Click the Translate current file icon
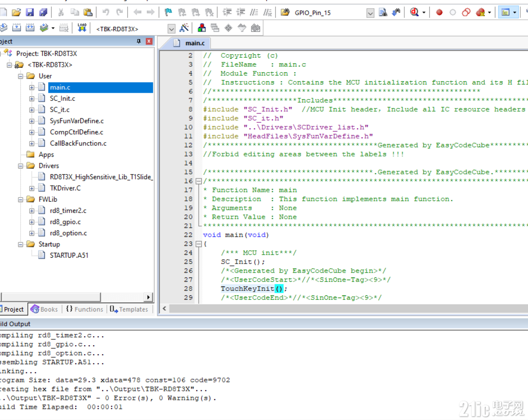Image resolution: width=528 pixels, height=420 pixels. click(4, 28)
